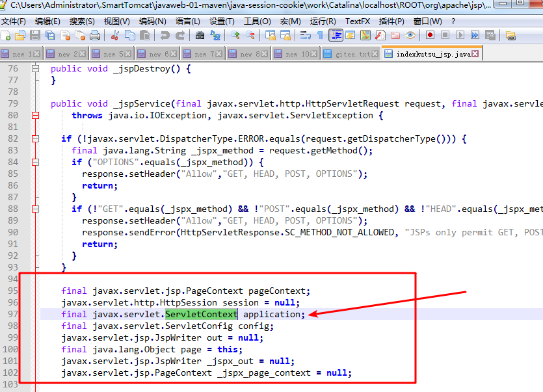543x392 pixels.
Task: Open Find with binoculars icon
Action: pyautogui.click(x=200, y=35)
